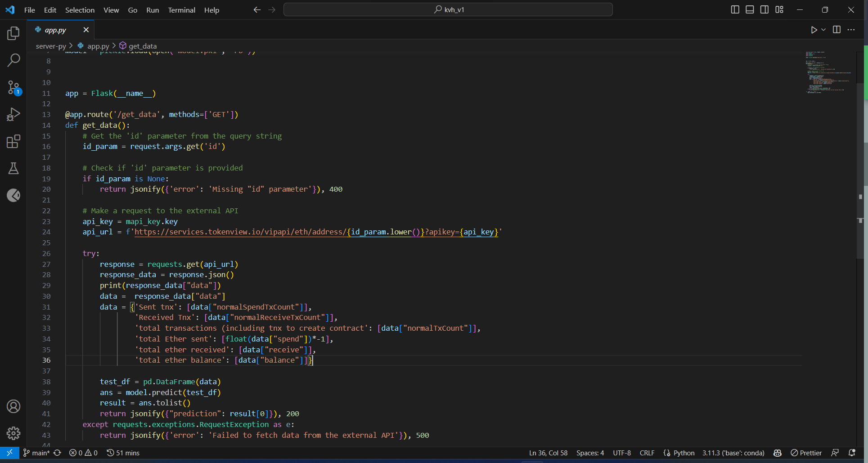The image size is (868, 463).
Task: Open the Accounts menu icon
Action: click(13, 406)
